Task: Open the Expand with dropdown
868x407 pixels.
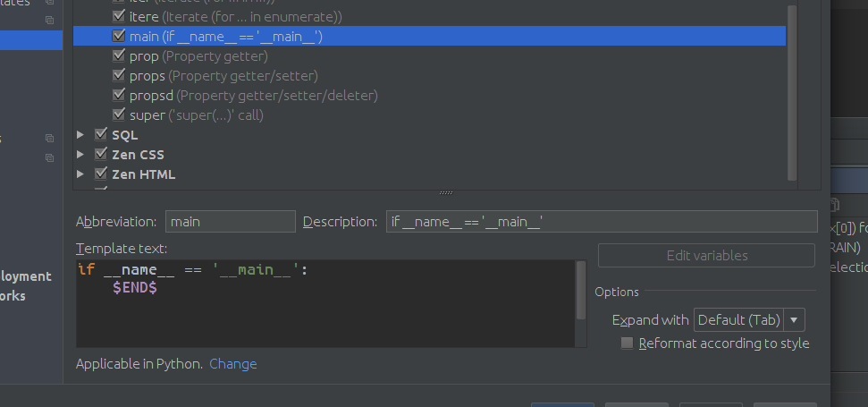Action: tap(749, 320)
